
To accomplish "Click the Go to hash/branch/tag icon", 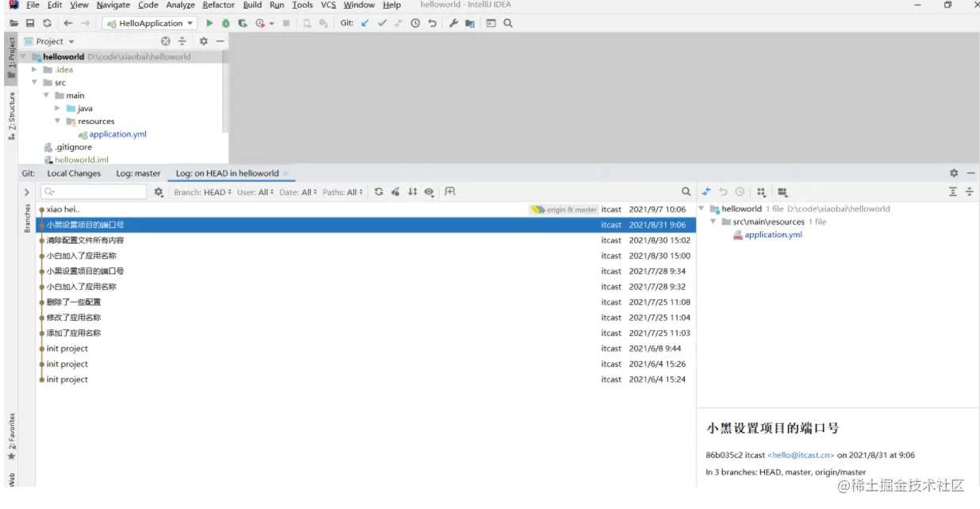I will coord(450,192).
